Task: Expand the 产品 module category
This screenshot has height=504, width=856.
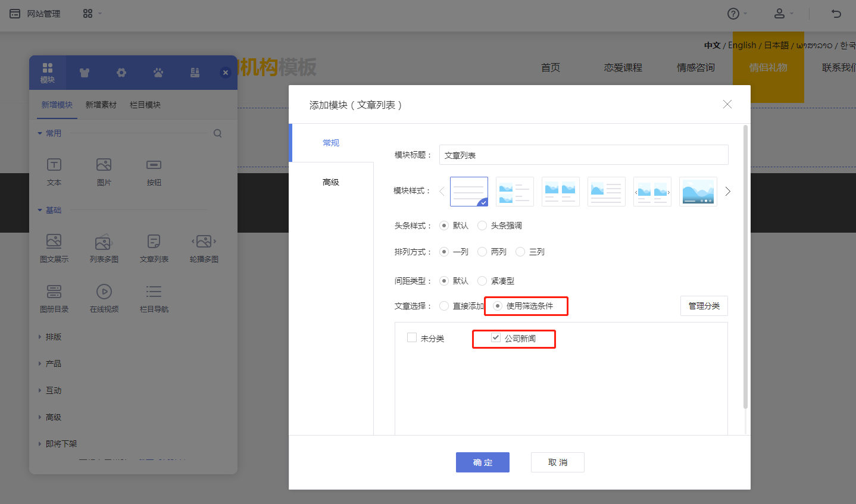Action: (x=53, y=364)
